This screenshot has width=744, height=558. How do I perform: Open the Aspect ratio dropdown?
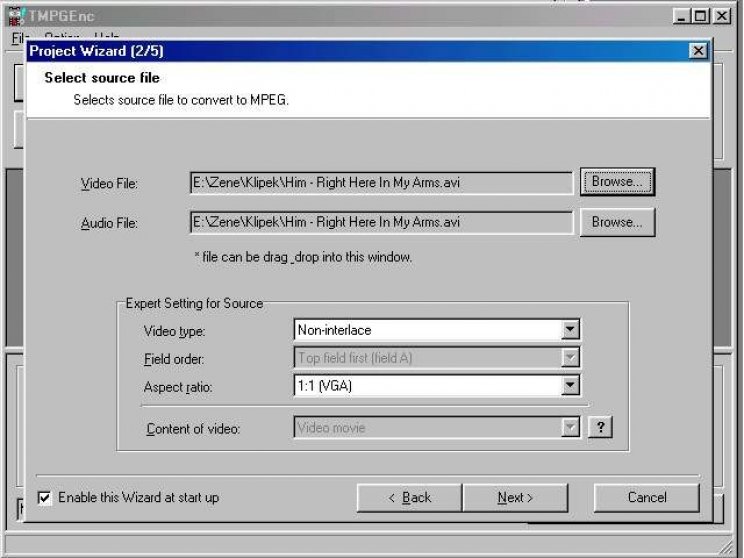coord(570,385)
